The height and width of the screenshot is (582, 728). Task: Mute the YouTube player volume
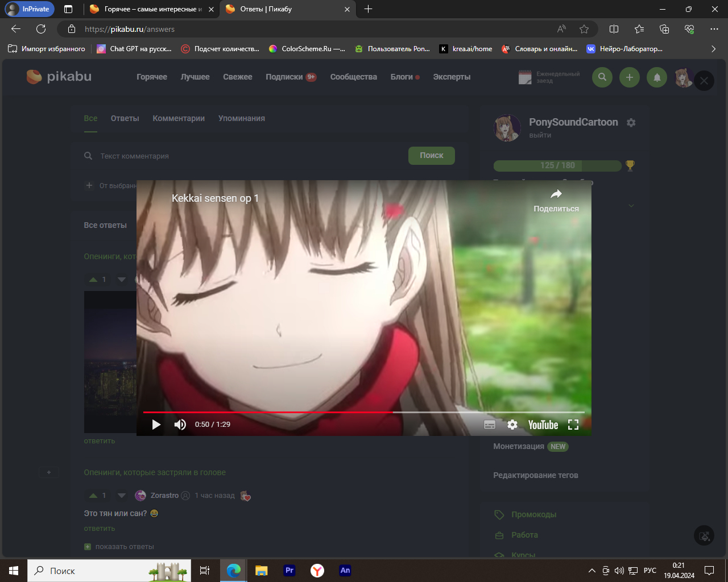[180, 425]
